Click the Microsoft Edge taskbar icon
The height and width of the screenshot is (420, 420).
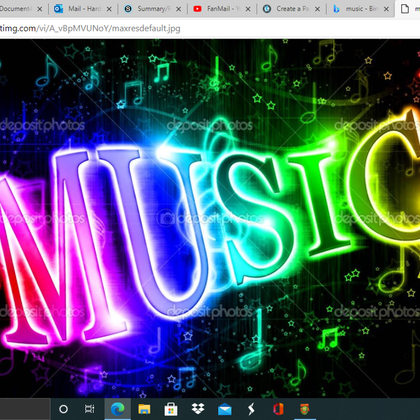point(118,409)
